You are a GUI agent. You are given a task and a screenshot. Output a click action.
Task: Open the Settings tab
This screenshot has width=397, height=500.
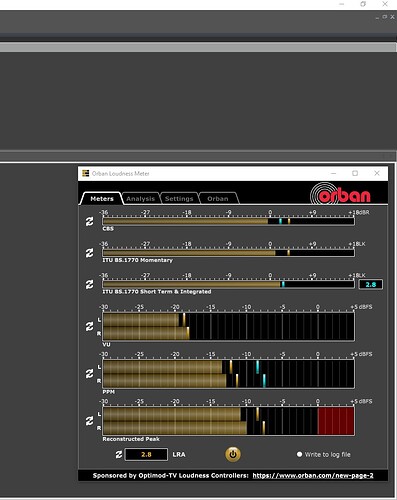click(x=179, y=199)
